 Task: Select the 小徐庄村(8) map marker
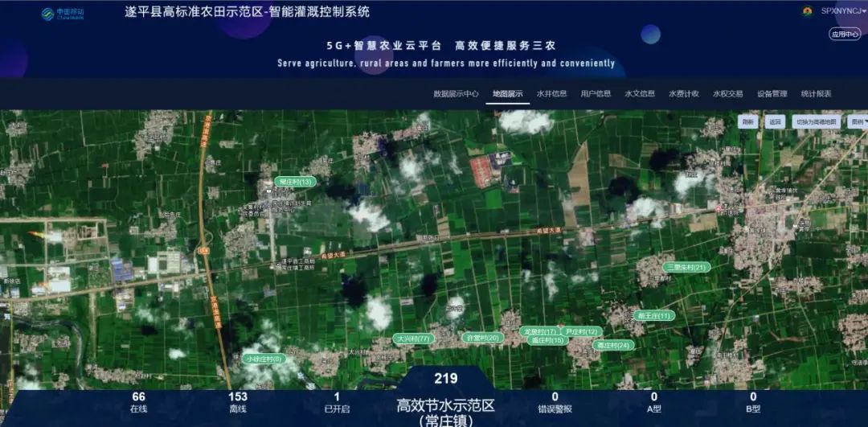click(264, 358)
